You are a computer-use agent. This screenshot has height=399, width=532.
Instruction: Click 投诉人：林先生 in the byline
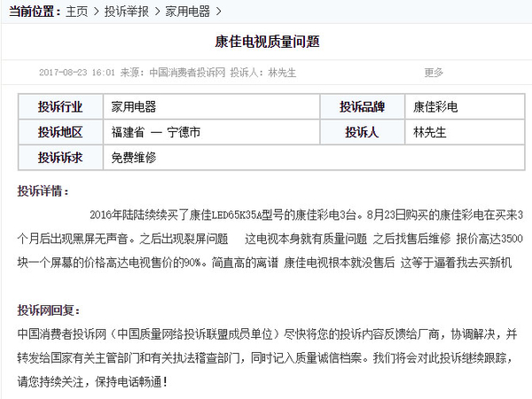[x=263, y=73]
